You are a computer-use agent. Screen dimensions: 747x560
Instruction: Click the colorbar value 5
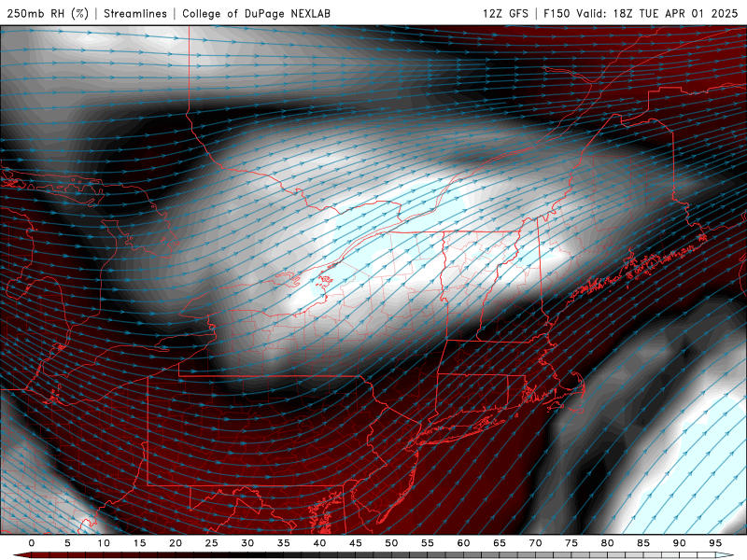pyautogui.click(x=67, y=543)
